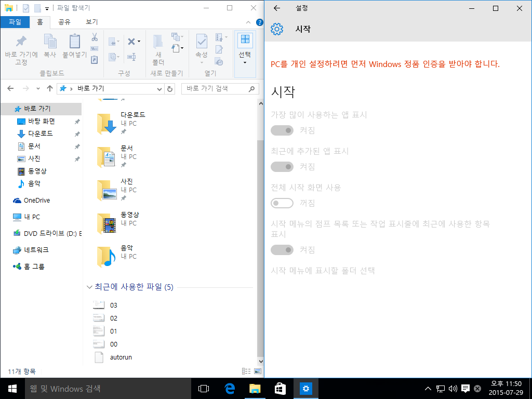Click the volume speaker tray icon
Viewport: 532px width, 399px height.
[453, 389]
